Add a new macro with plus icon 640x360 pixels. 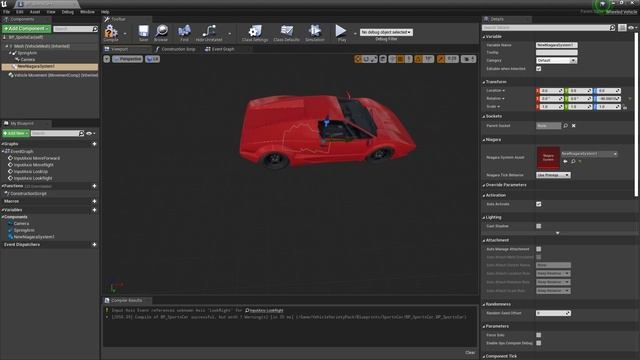[94, 201]
